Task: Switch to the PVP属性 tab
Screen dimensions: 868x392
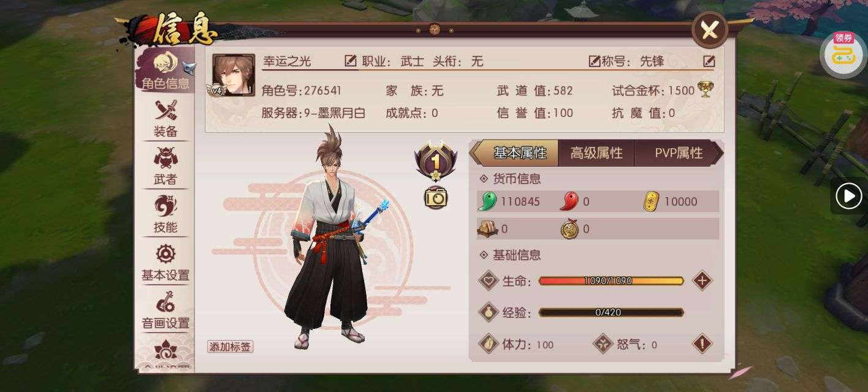Action: (x=678, y=153)
